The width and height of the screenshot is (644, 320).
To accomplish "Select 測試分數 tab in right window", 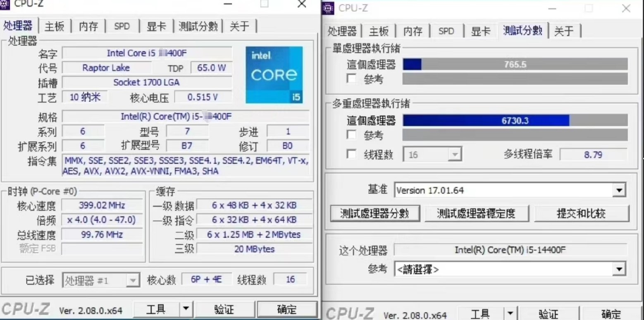I will tap(523, 30).
